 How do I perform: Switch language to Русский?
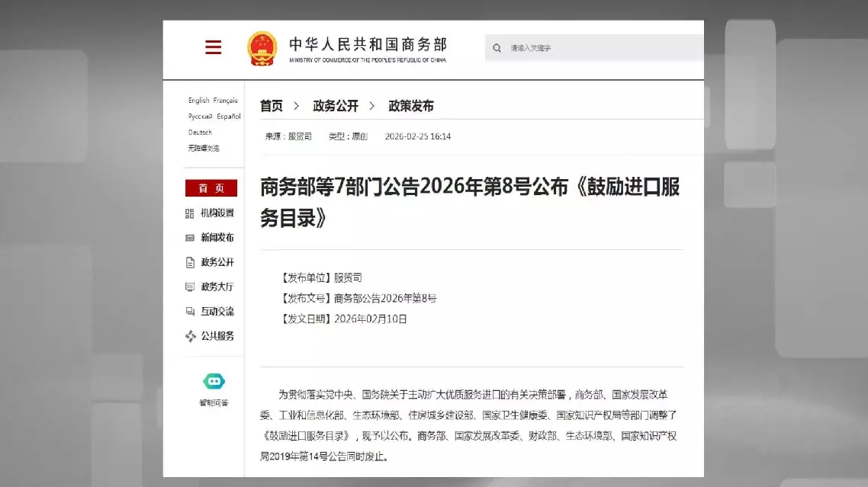point(200,117)
